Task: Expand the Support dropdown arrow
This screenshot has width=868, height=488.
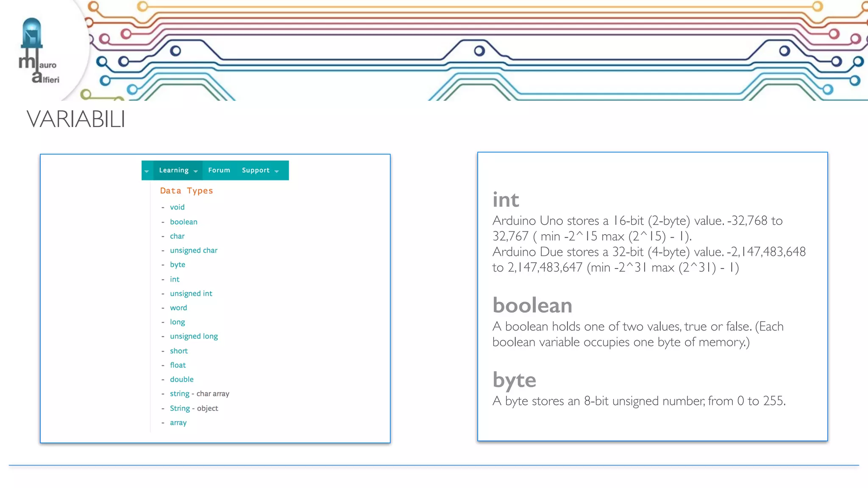Action: pos(277,171)
